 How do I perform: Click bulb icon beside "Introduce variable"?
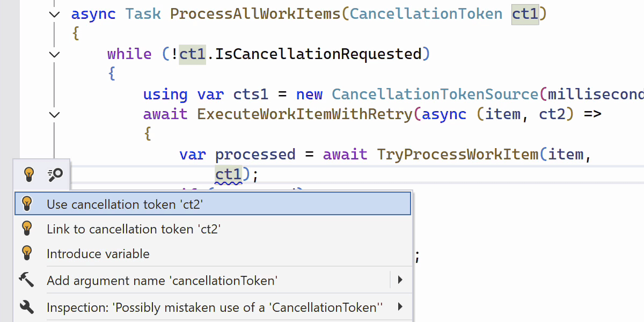click(27, 253)
